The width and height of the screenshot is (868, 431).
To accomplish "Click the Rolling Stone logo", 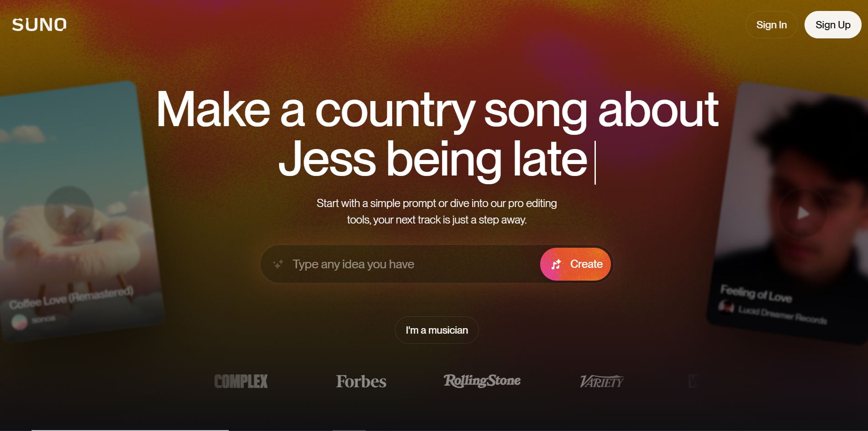I will (x=482, y=381).
